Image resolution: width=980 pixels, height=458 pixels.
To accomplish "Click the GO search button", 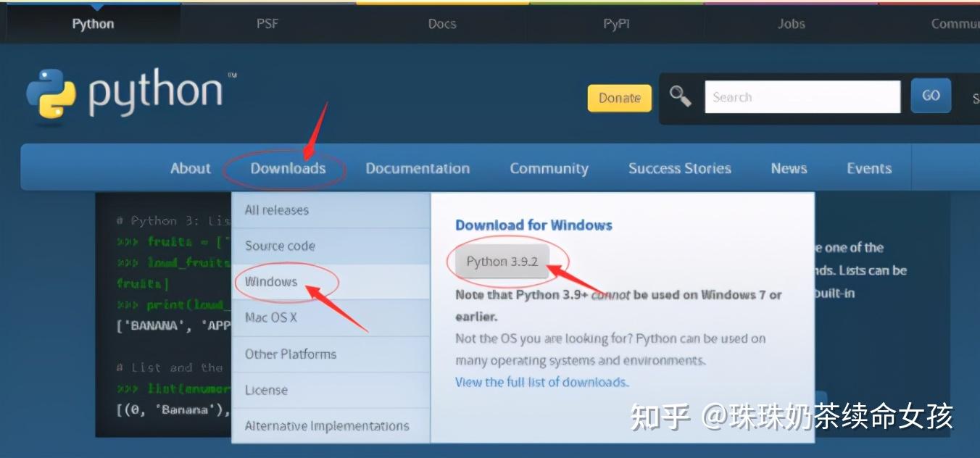I will click(x=931, y=96).
